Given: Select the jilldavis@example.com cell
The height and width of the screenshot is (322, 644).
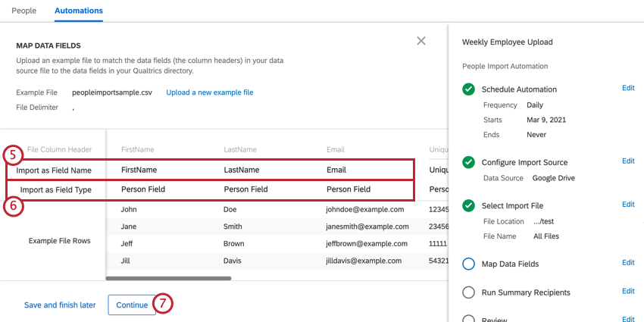Looking at the screenshot, I should (x=364, y=261).
